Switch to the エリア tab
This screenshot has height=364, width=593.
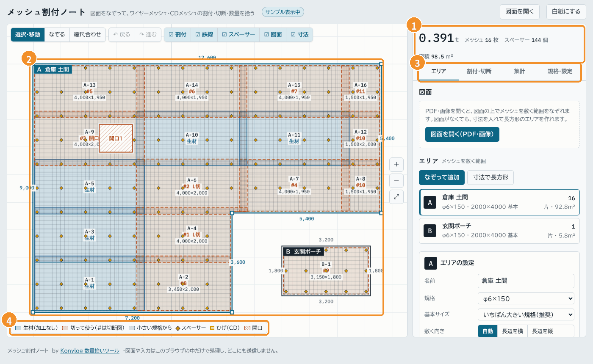(438, 71)
